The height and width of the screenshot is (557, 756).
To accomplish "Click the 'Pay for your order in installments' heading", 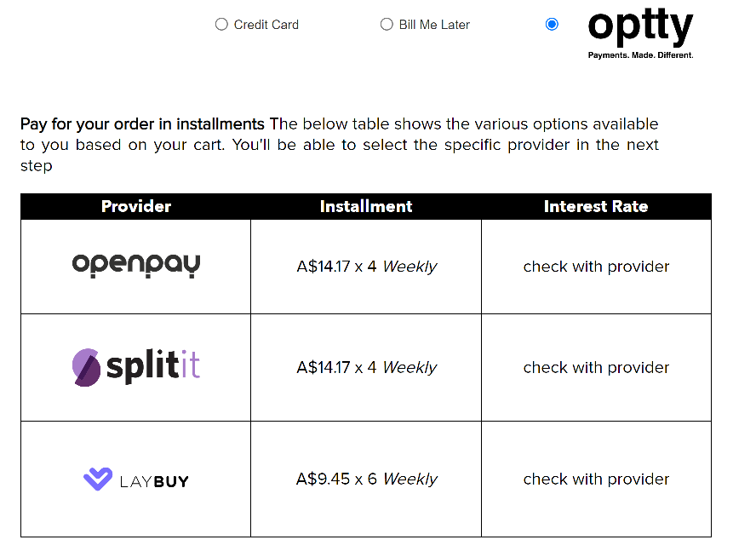I will tap(142, 124).
